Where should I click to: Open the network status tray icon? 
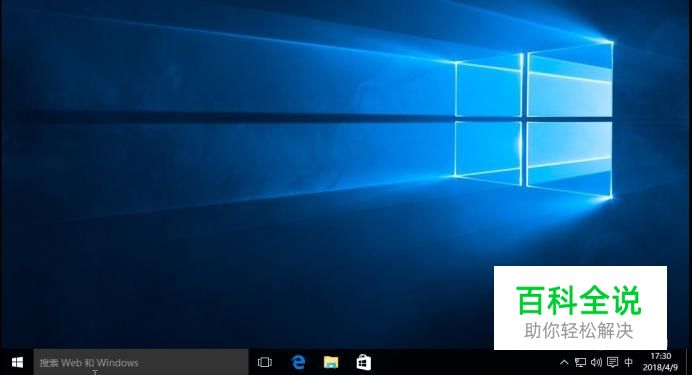point(580,362)
